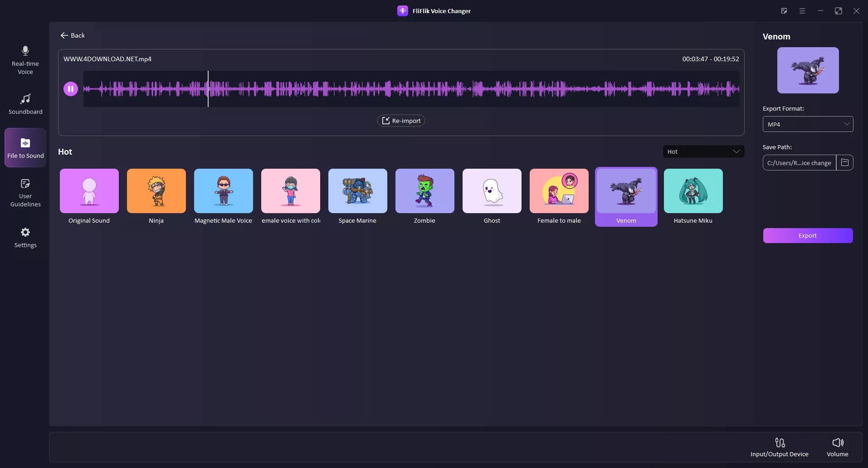This screenshot has width=868, height=468.
Task: Open Settings via the gear icon
Action: pyautogui.click(x=25, y=238)
